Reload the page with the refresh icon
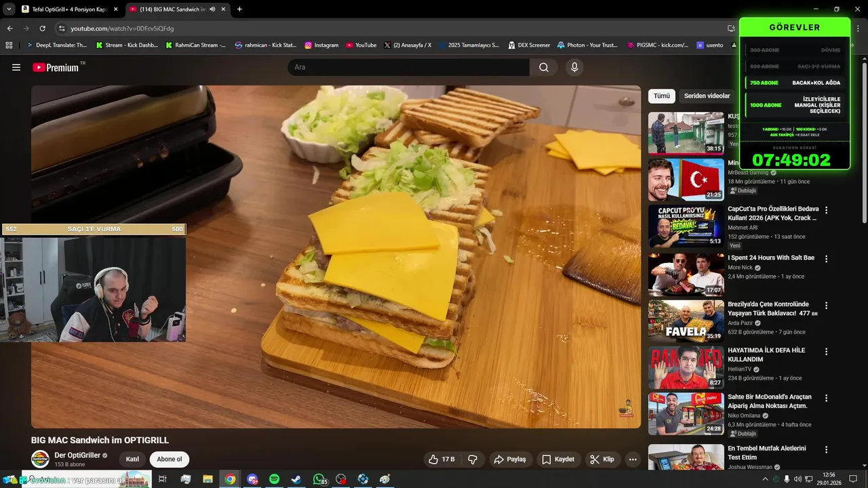Viewport: 868px width, 488px height. 42,28
